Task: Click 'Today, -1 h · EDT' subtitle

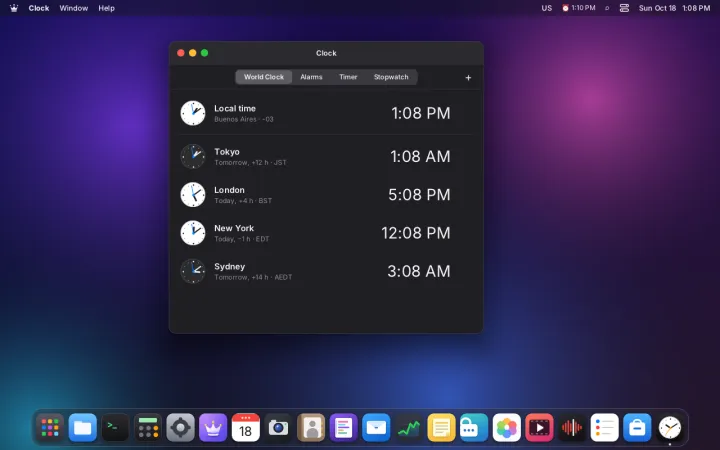Action: point(242,239)
